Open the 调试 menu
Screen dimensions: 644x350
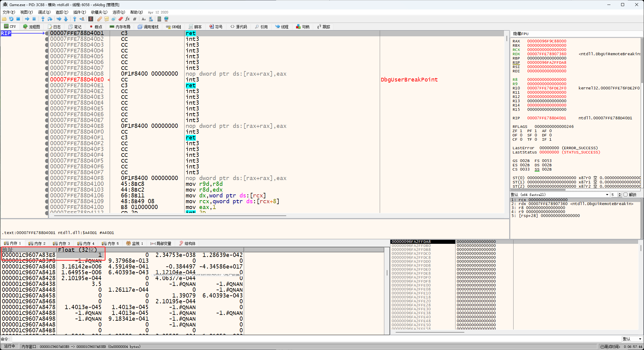click(44, 12)
